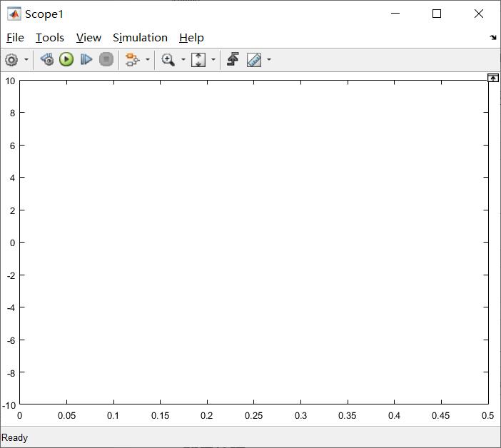Click the dock scope arrow at menu bar right
Image resolution: width=501 pixels, height=448 pixels.
coord(493,38)
